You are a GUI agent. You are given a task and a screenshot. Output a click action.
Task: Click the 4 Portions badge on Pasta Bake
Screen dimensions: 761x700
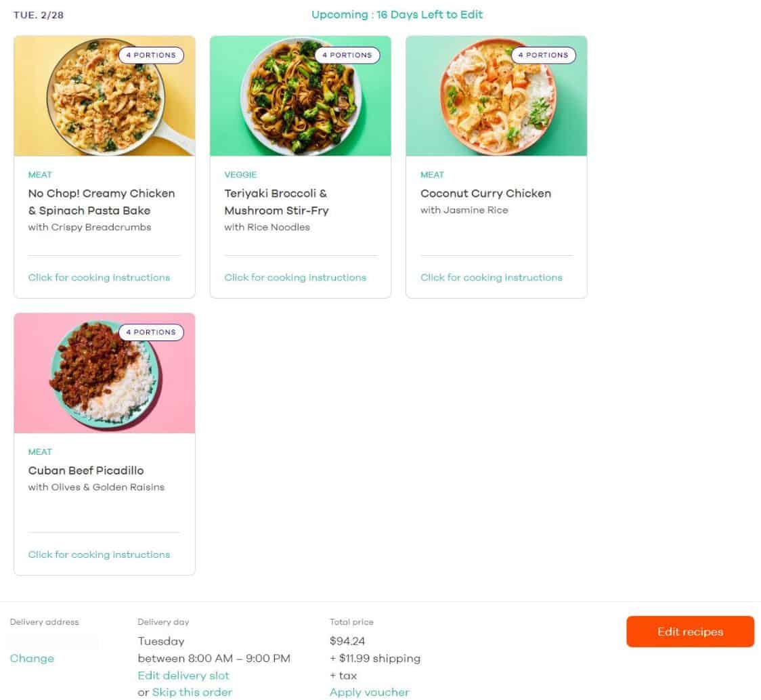tap(151, 55)
